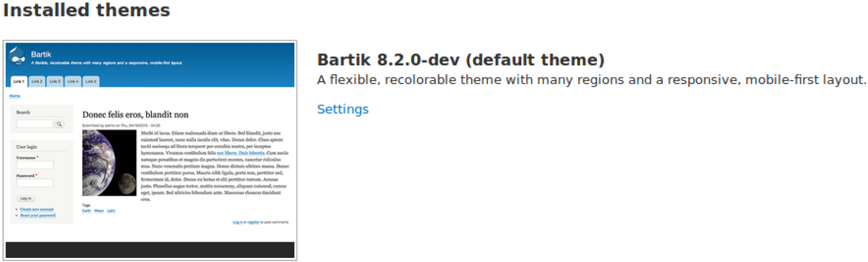Click the Earth and Moon image
868x262 pixels.
click(109, 163)
